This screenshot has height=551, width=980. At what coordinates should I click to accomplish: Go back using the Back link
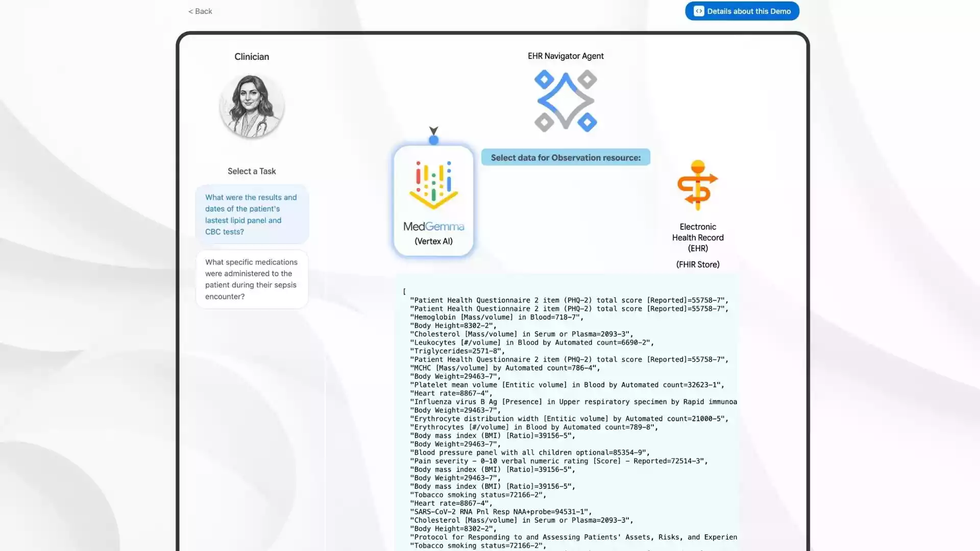[x=200, y=11]
